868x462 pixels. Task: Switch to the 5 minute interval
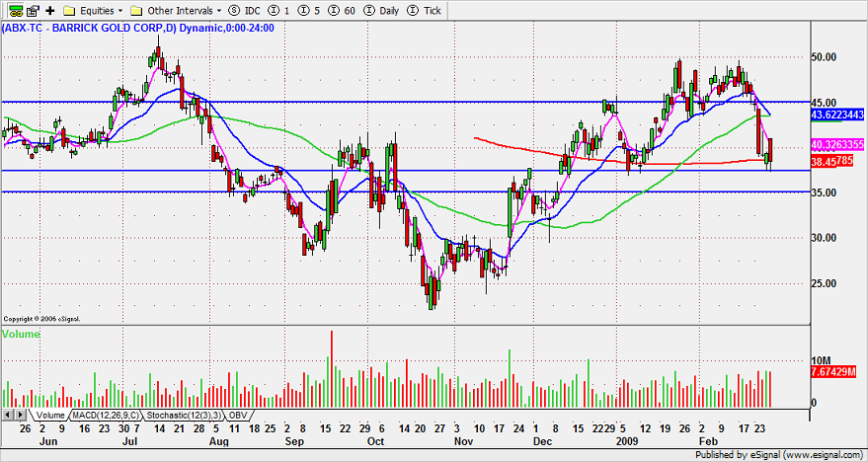(x=310, y=11)
